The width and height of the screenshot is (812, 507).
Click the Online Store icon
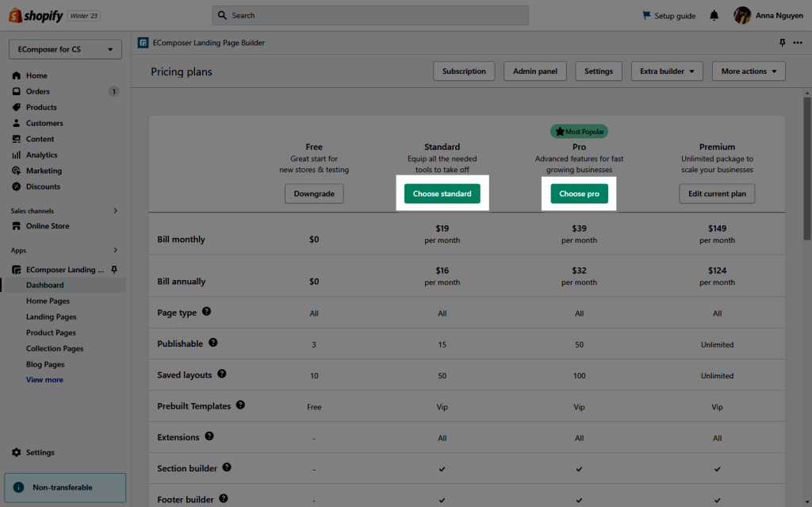coord(17,226)
